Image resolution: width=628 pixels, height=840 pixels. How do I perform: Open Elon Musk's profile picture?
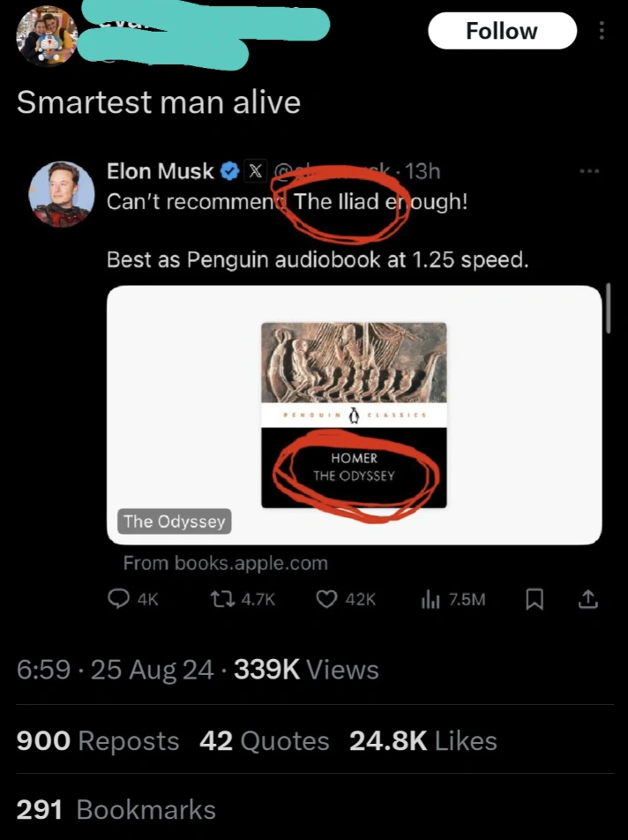[x=62, y=194]
